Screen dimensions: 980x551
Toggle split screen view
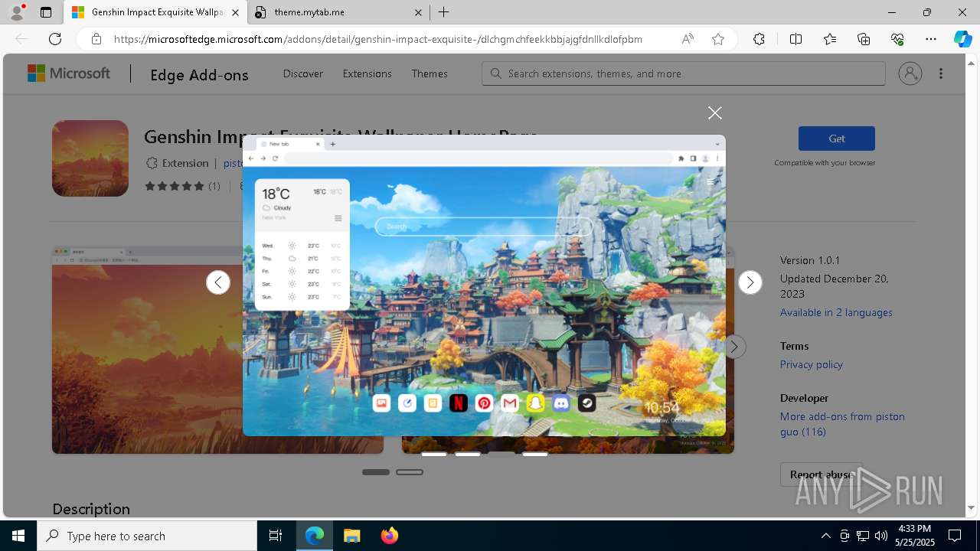pos(795,39)
